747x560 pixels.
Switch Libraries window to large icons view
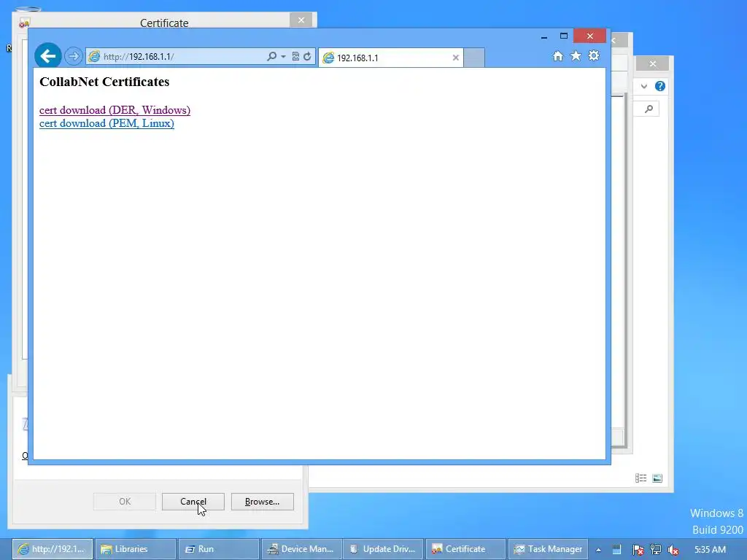pyautogui.click(x=657, y=478)
